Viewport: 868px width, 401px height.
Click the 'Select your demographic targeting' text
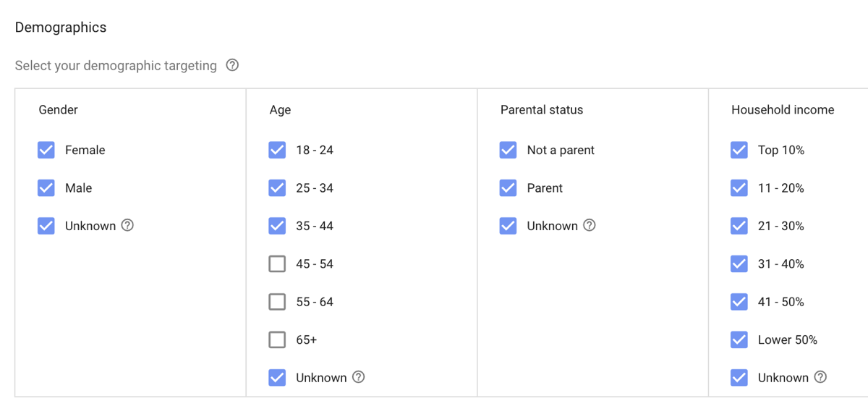(x=116, y=66)
